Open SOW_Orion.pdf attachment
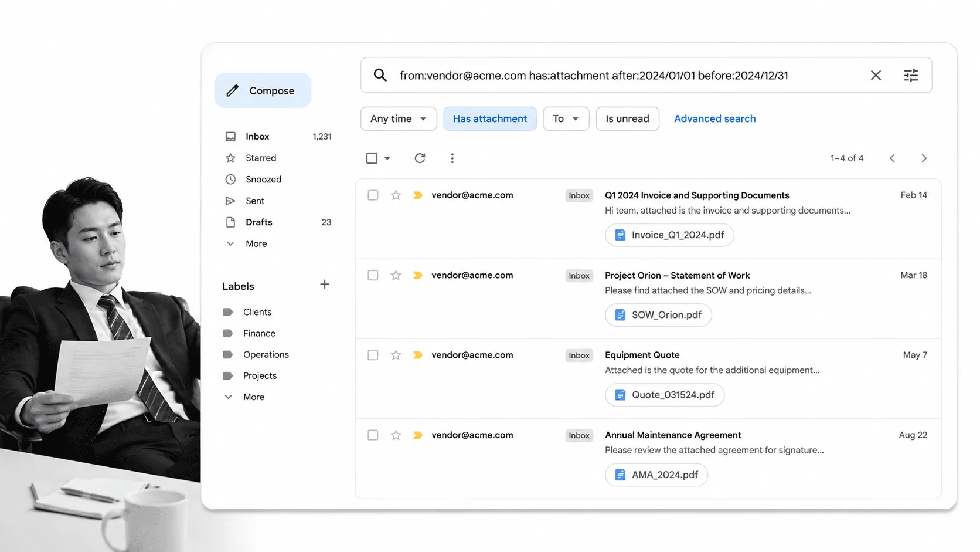The image size is (980, 552). click(x=658, y=315)
